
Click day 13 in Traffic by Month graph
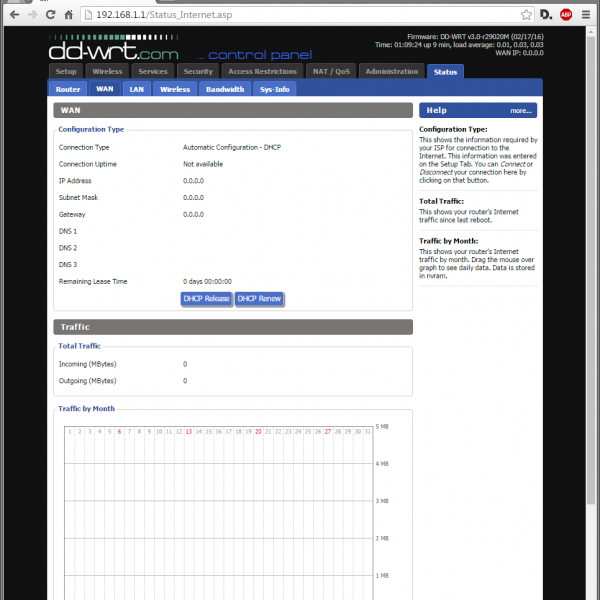pos(189,432)
